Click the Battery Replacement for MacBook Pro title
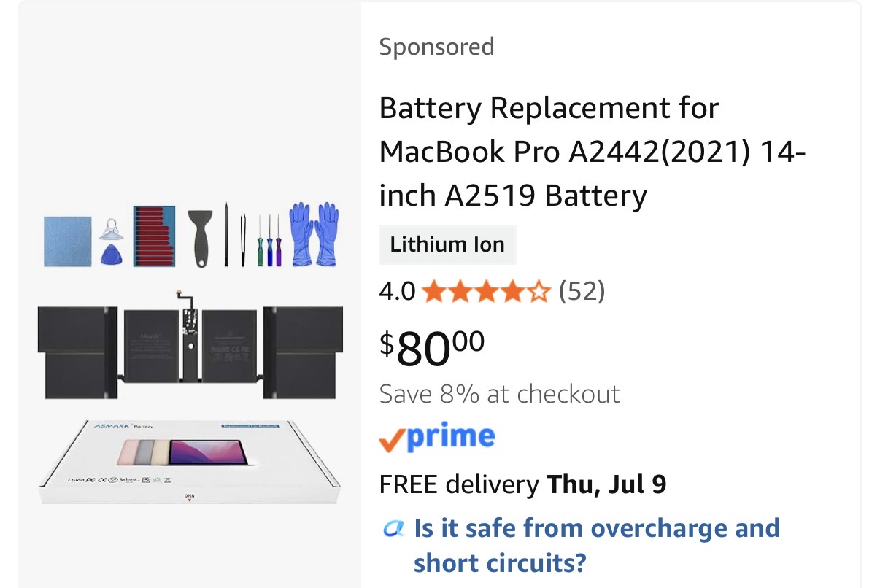 pyautogui.click(x=593, y=152)
